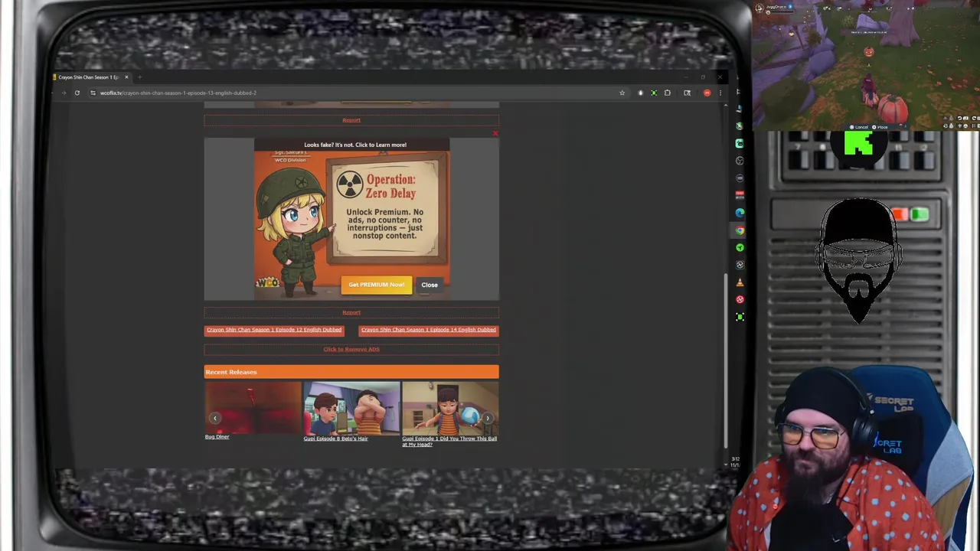
Task: Click 'Bug Diner' title link
Action: 217,437
